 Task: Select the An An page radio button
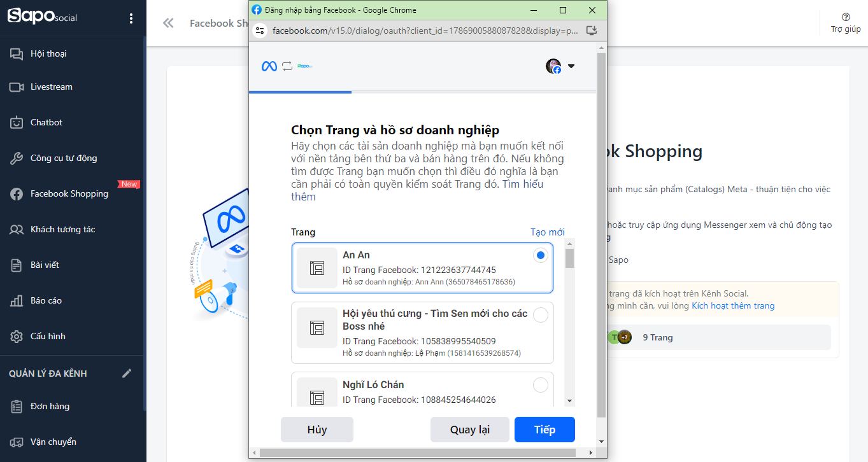click(x=541, y=255)
